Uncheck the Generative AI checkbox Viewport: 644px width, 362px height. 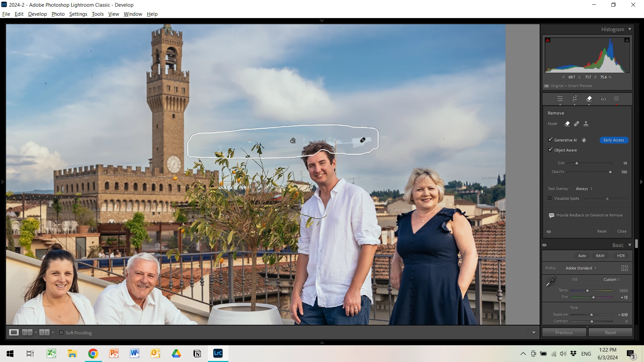(x=550, y=140)
